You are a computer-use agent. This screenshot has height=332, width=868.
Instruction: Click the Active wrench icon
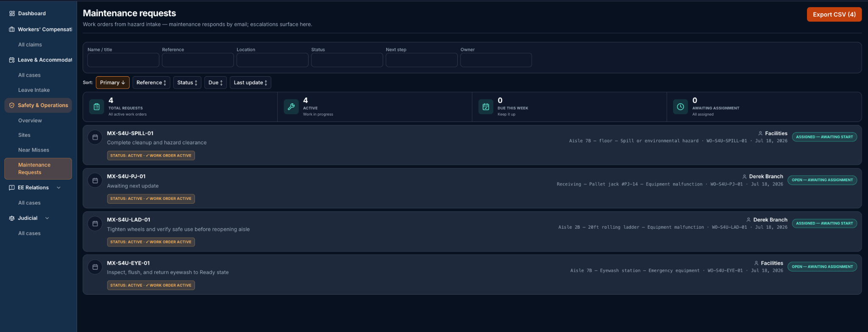291,107
